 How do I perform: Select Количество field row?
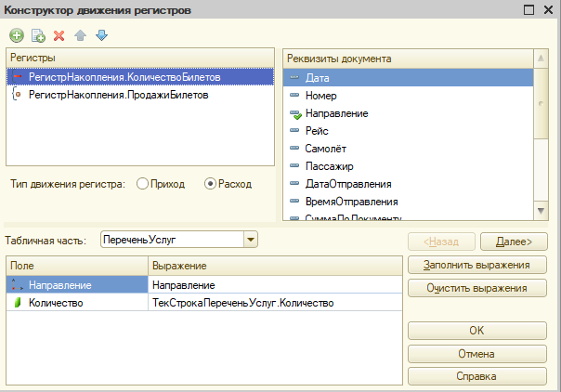pyautogui.click(x=77, y=303)
